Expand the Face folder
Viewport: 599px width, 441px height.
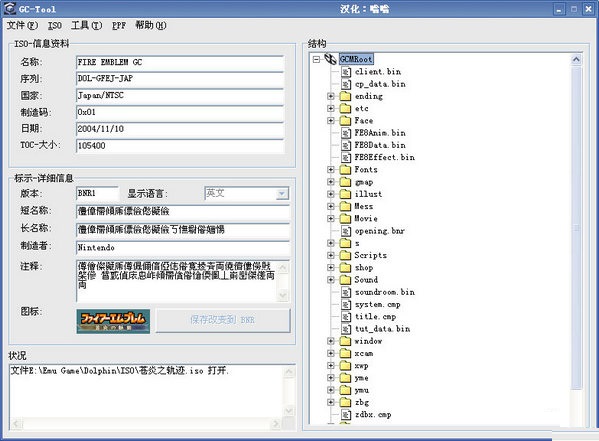(331, 121)
